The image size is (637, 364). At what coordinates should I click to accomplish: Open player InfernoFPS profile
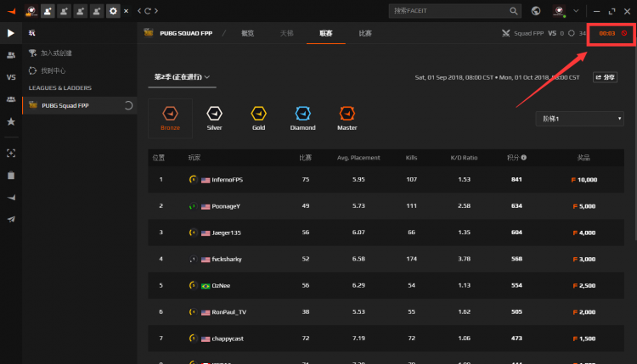pos(227,180)
